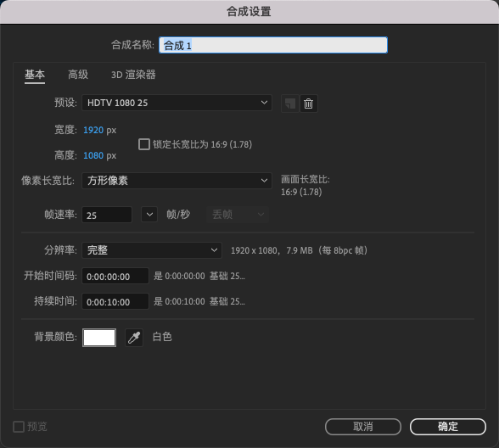
Task: Click the 是 0:00:10:00 duration info text
Action: [x=199, y=301]
